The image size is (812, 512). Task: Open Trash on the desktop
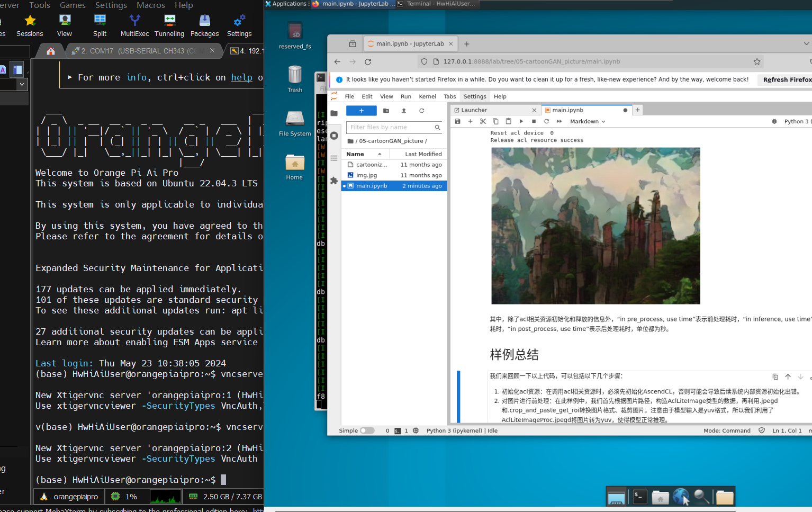pyautogui.click(x=295, y=79)
